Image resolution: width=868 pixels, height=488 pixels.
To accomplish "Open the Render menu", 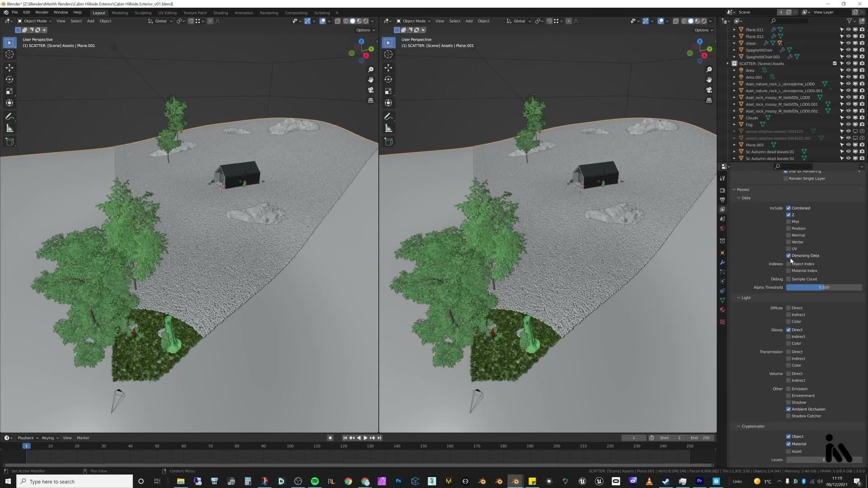I will click(x=42, y=13).
